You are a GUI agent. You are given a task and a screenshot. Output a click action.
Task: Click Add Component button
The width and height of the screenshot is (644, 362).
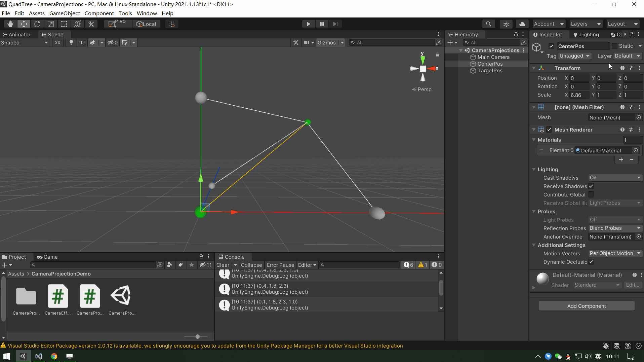coord(587,306)
